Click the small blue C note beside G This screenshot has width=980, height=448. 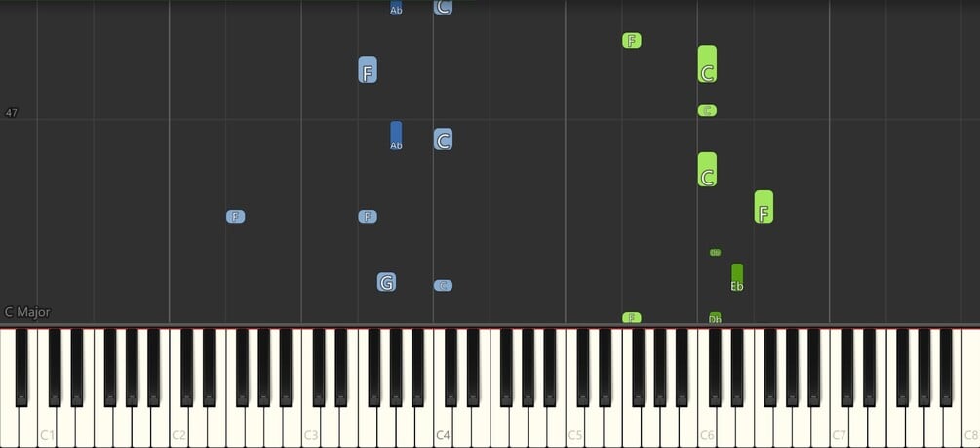[x=443, y=285]
